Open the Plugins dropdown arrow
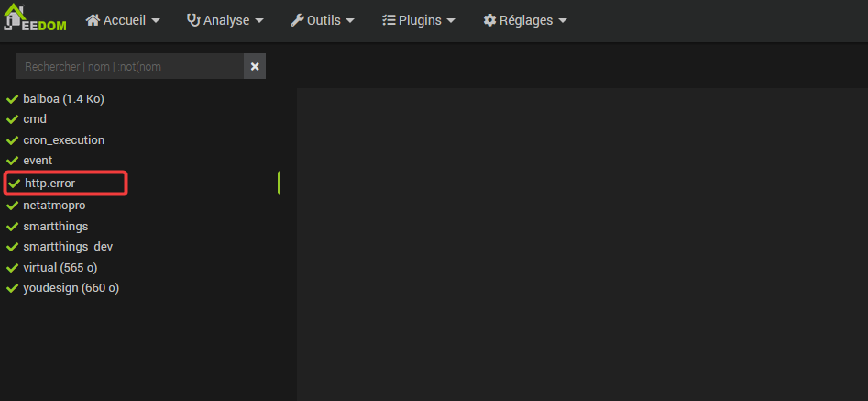This screenshot has width=868, height=401. [451, 21]
